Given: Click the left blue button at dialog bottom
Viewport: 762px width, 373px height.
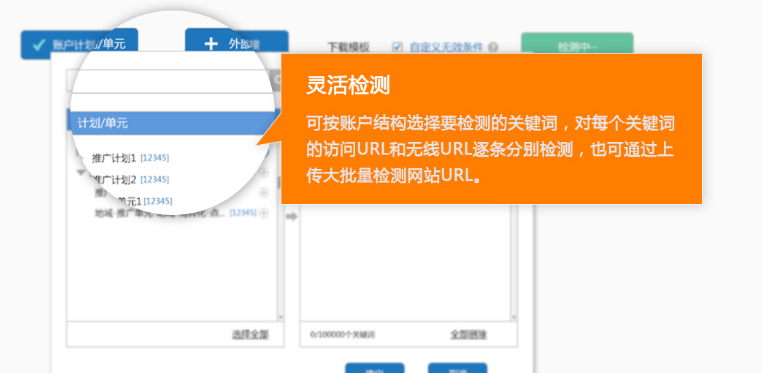Looking at the screenshot, I should pyautogui.click(x=375, y=368).
